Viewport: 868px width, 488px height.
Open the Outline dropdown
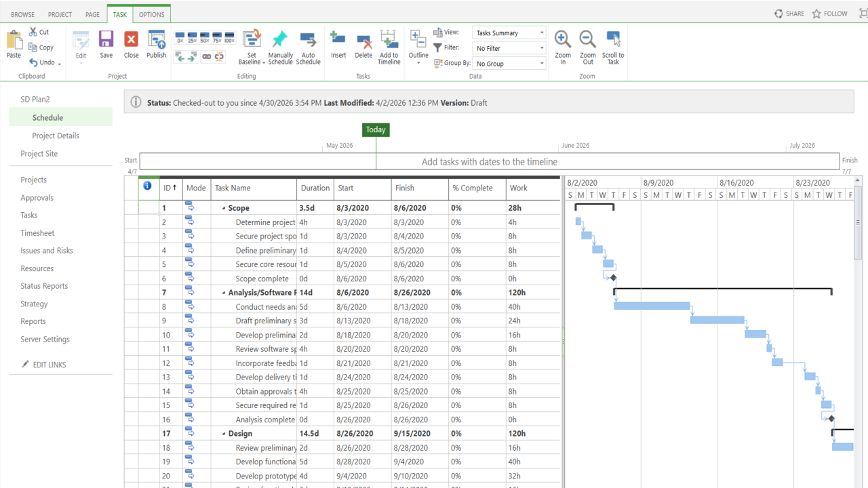click(418, 47)
